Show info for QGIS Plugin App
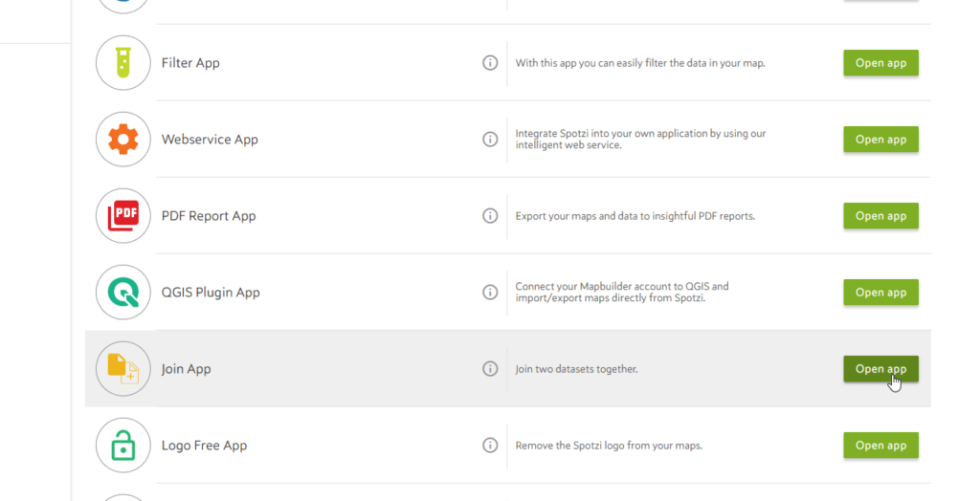This screenshot has width=980, height=501. point(490,293)
